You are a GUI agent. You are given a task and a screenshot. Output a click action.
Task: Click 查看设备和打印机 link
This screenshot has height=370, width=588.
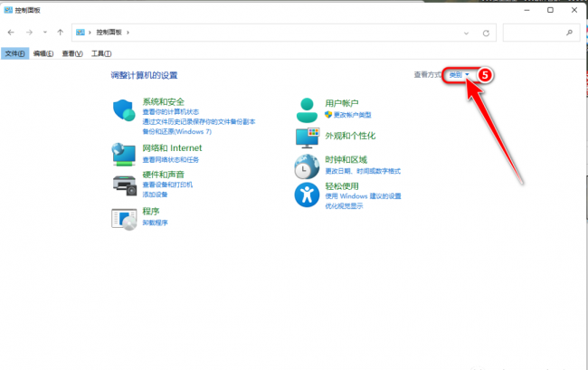click(167, 185)
